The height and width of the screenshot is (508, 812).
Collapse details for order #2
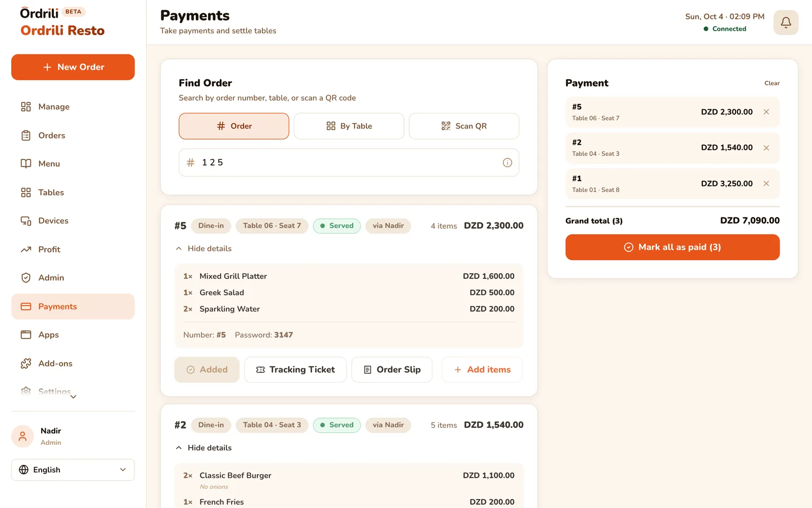pos(204,448)
